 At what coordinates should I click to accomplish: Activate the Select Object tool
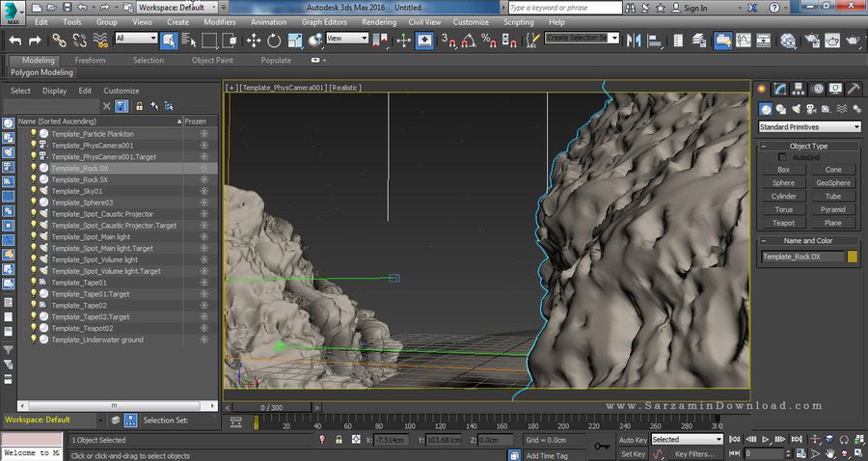(x=169, y=40)
